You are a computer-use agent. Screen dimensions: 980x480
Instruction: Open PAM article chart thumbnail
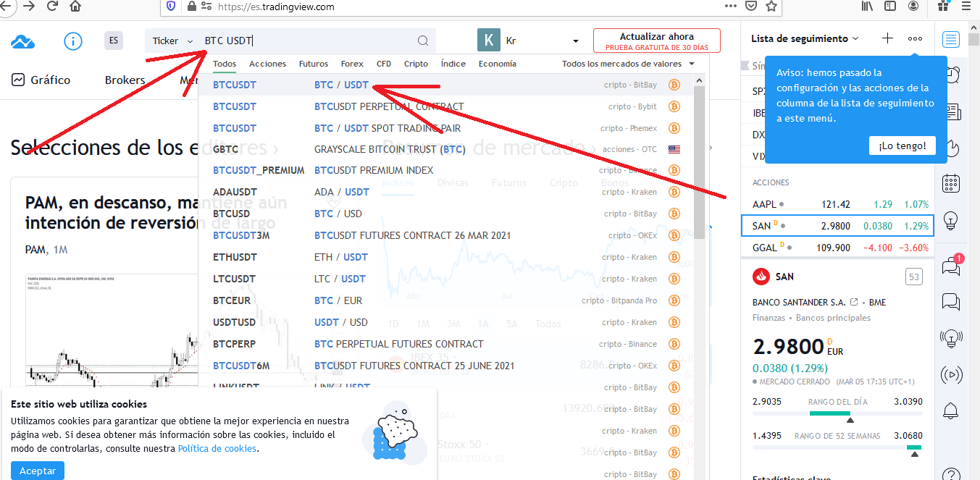click(x=112, y=329)
